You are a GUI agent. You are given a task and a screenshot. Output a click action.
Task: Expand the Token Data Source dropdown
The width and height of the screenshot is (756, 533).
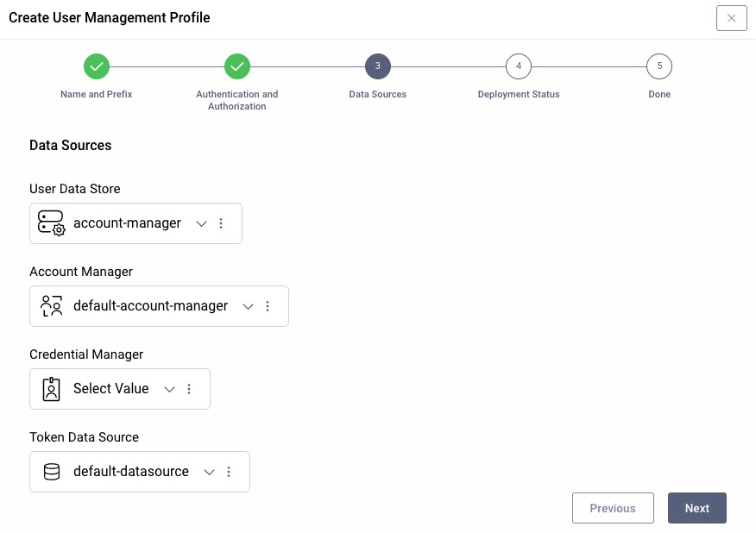click(209, 471)
